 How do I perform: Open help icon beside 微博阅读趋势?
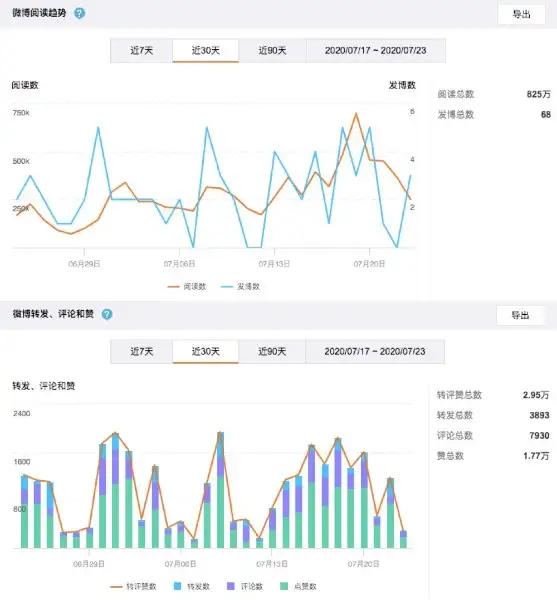coord(80,13)
